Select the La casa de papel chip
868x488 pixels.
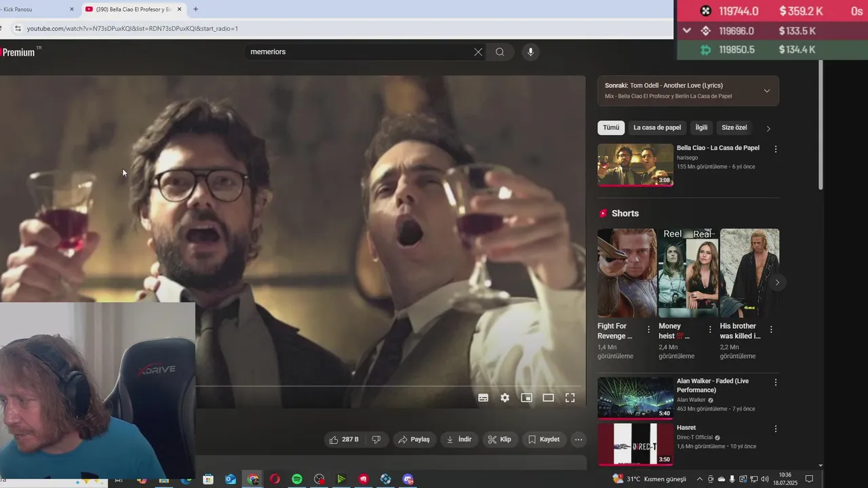pyautogui.click(x=657, y=127)
